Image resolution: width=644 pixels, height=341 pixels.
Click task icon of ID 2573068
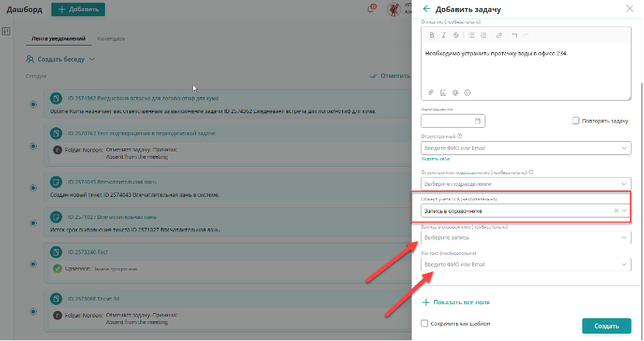(x=56, y=298)
